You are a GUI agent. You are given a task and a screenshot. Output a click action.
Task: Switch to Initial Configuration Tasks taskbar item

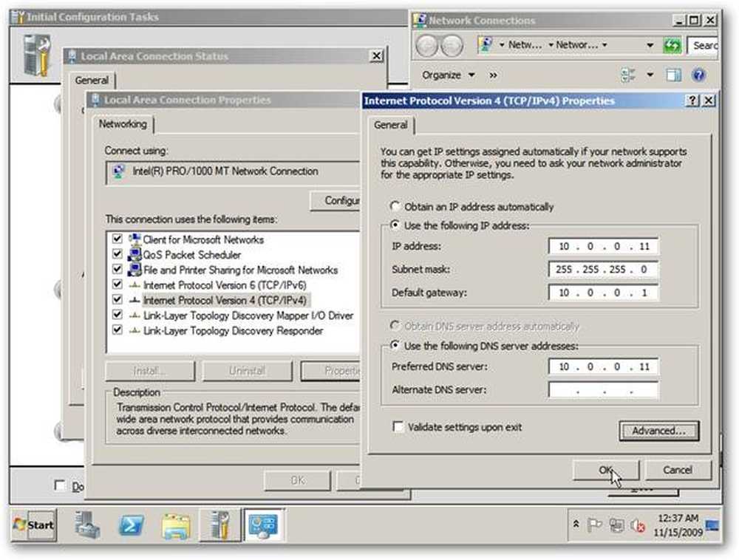(x=219, y=525)
